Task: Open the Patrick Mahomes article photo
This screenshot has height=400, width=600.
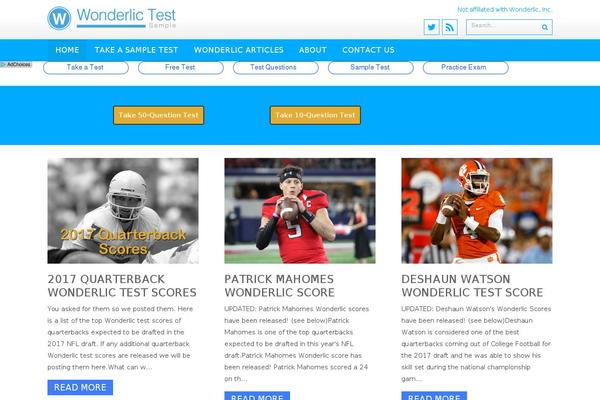Action: (300, 211)
